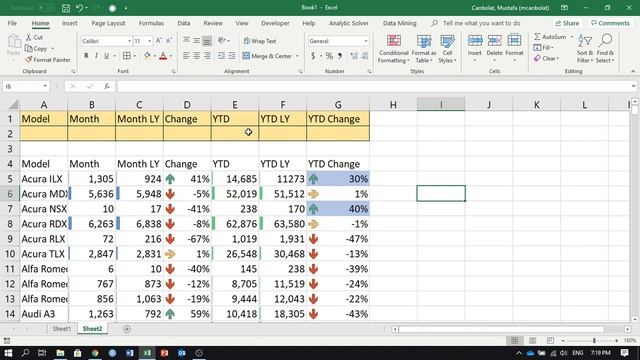Open the File tab
Viewport: 640px width, 360px height.
click(12, 23)
